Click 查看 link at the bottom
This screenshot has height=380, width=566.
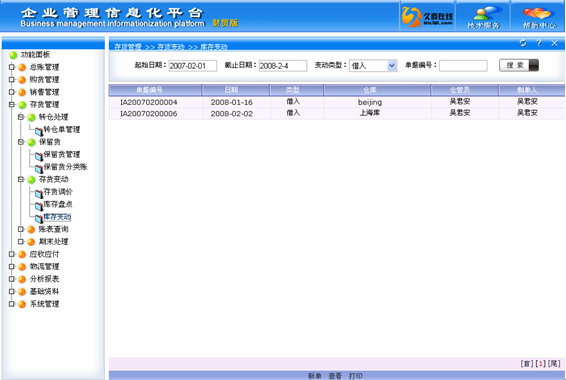pos(335,376)
